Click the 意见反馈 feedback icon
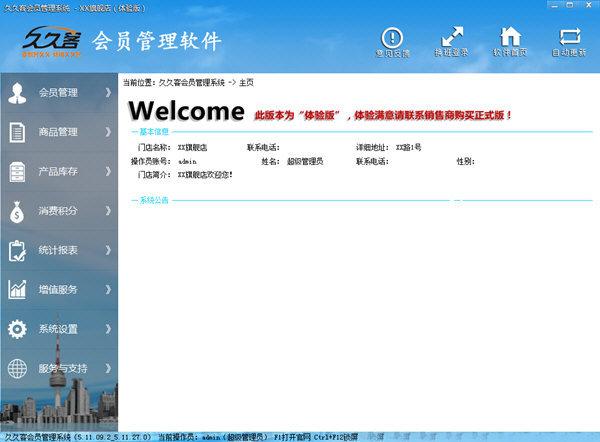 [392, 38]
